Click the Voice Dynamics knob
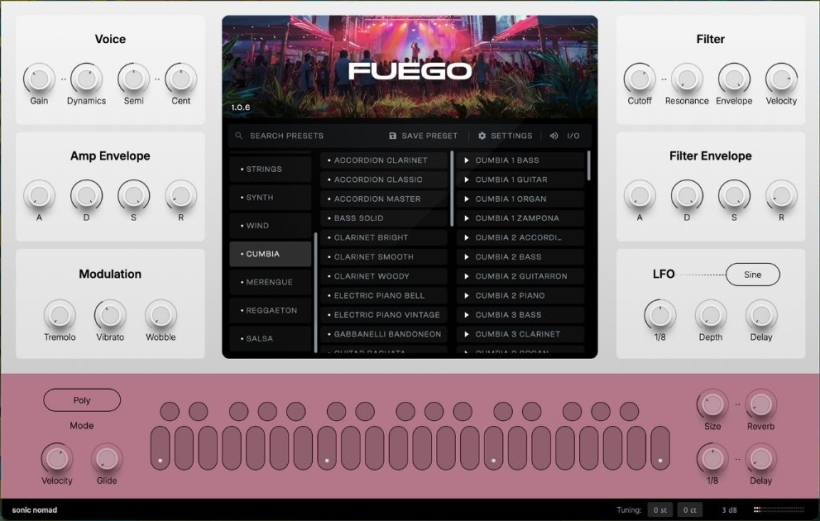This screenshot has width=820, height=521. click(x=86, y=78)
